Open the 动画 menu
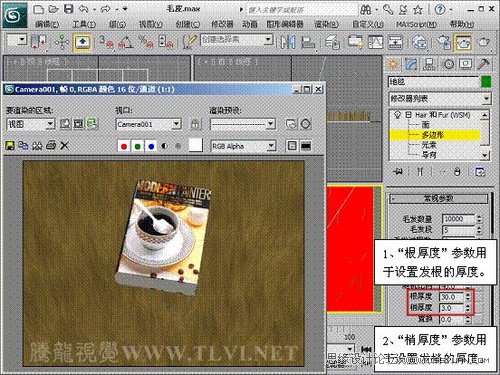500x375 pixels. (250, 24)
